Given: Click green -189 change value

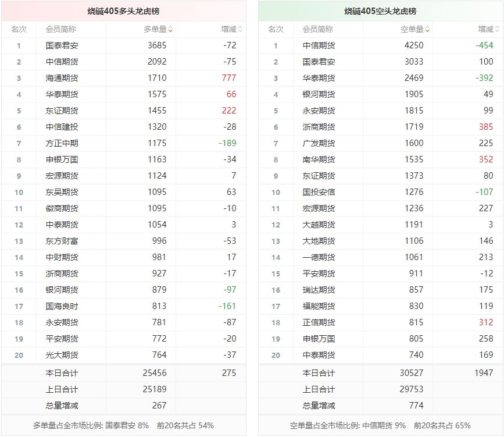Looking at the screenshot, I should (227, 143).
